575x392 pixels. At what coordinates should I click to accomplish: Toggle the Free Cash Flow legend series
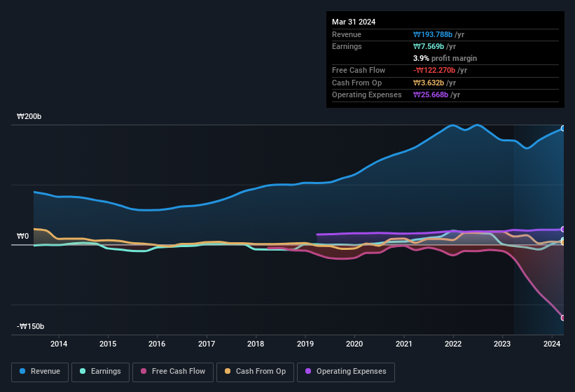click(x=173, y=372)
